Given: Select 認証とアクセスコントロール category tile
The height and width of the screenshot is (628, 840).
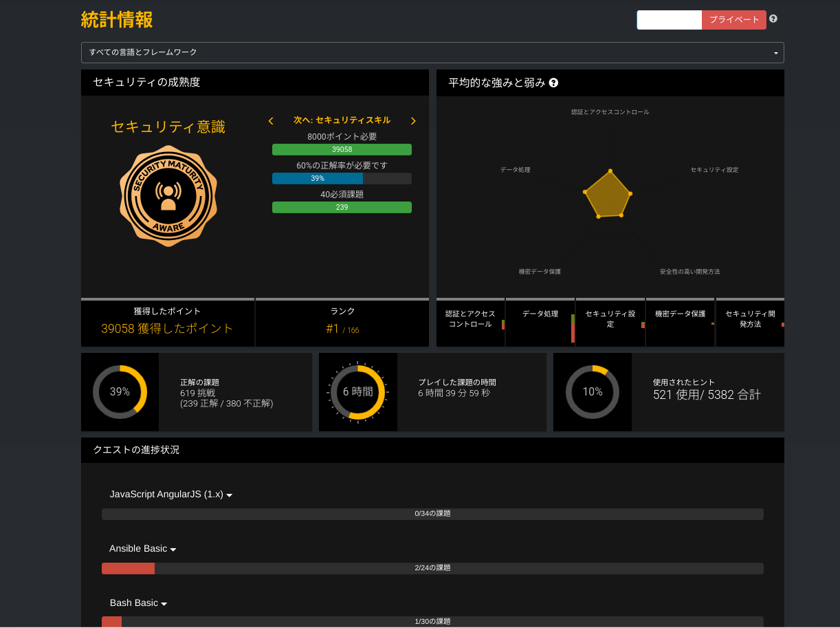Looking at the screenshot, I should click(x=471, y=323).
